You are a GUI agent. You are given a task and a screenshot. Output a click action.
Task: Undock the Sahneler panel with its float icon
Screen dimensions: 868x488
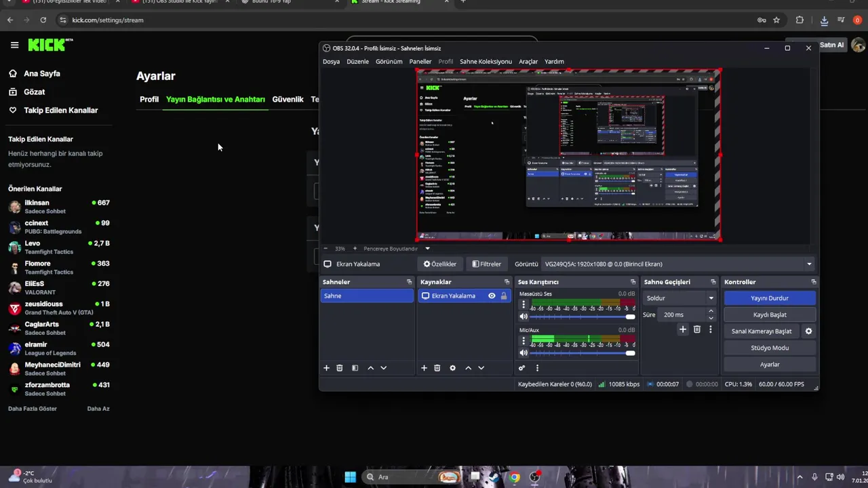pos(409,282)
